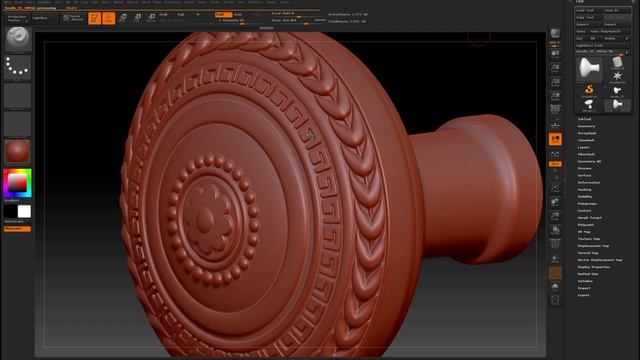Open the Preferences menu
The image size is (640, 360).
click(x=173, y=2)
